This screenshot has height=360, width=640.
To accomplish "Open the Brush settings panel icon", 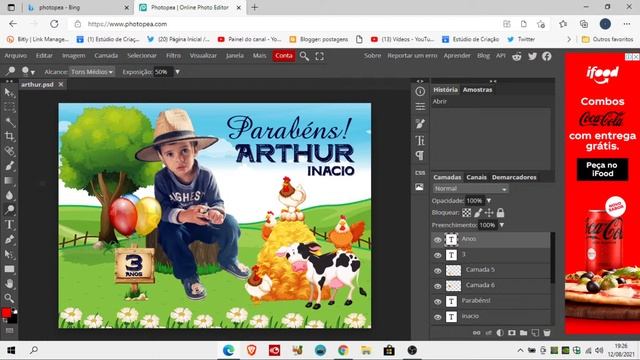I will (420, 124).
